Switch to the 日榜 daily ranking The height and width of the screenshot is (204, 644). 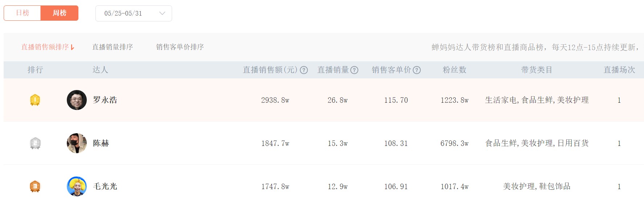click(x=23, y=13)
